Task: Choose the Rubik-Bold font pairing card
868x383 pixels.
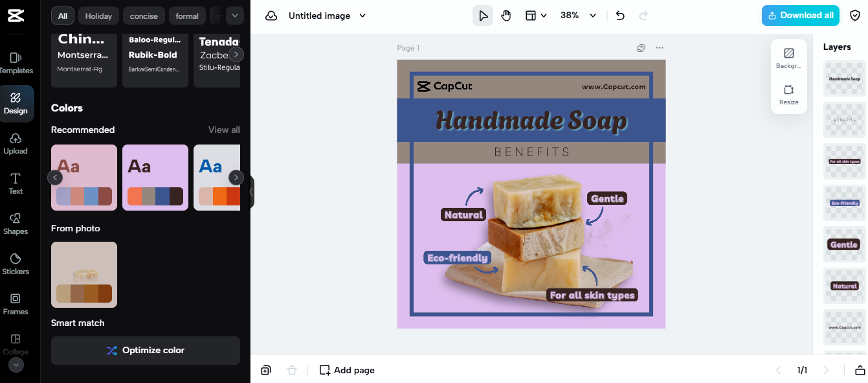Action: coord(155,60)
